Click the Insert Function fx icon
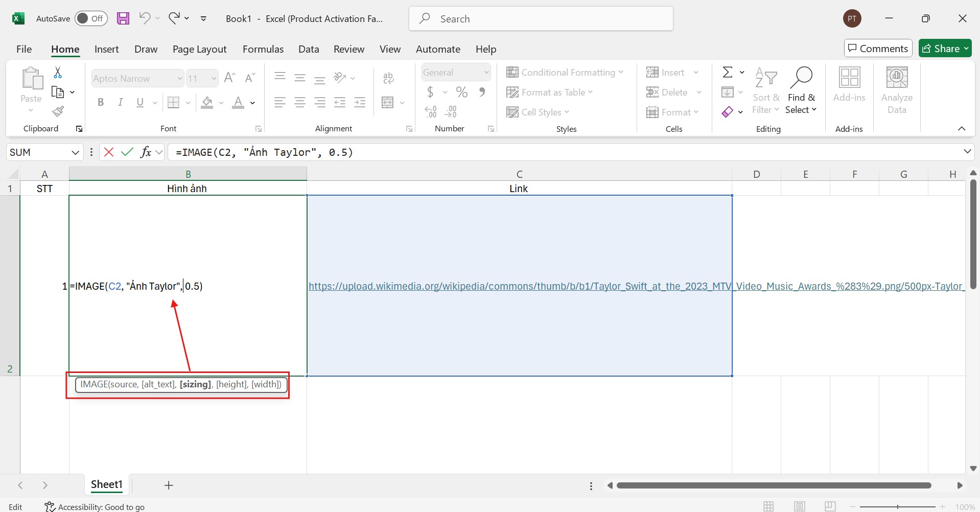The width and height of the screenshot is (980, 512). click(x=146, y=152)
